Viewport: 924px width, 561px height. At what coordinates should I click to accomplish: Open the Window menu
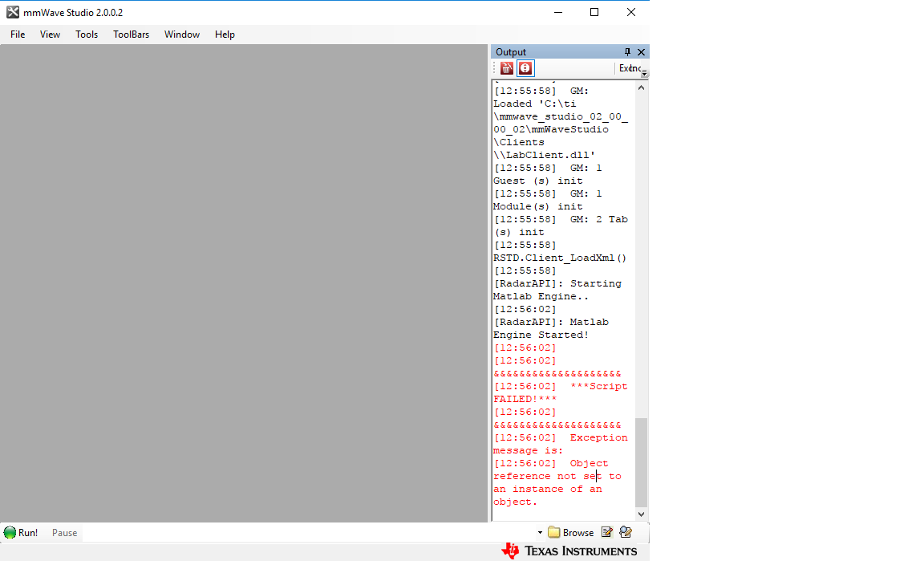[x=182, y=35]
